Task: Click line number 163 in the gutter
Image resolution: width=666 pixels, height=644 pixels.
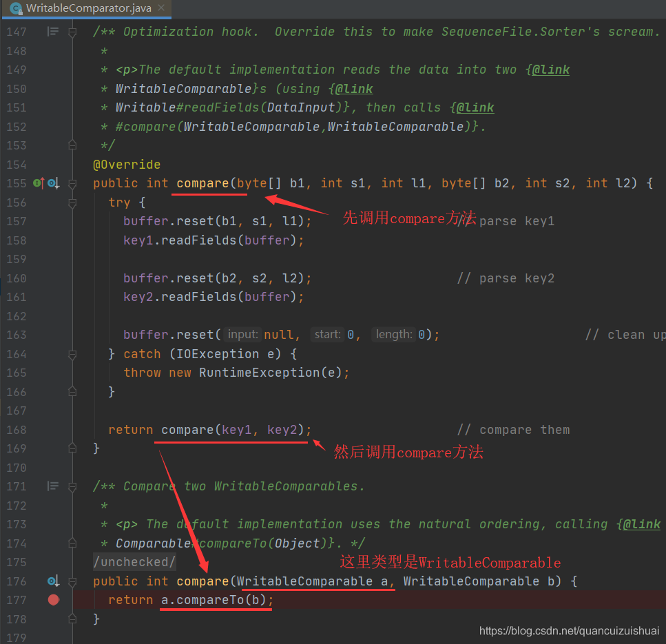Action: pyautogui.click(x=16, y=335)
